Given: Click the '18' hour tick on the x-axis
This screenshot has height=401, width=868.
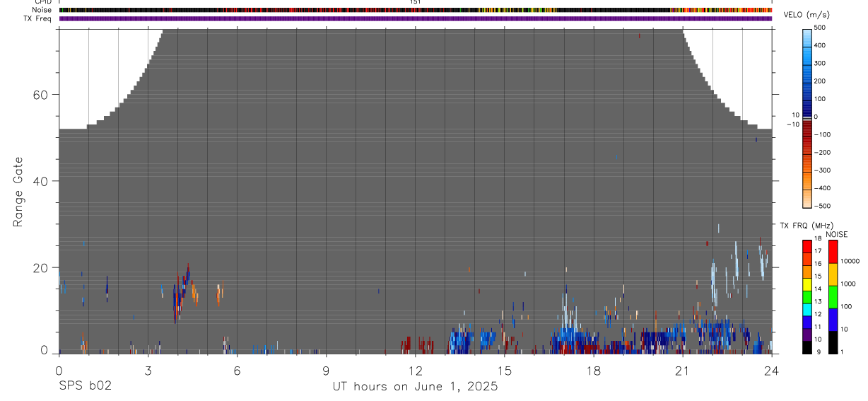Looking at the screenshot, I should point(594,370).
